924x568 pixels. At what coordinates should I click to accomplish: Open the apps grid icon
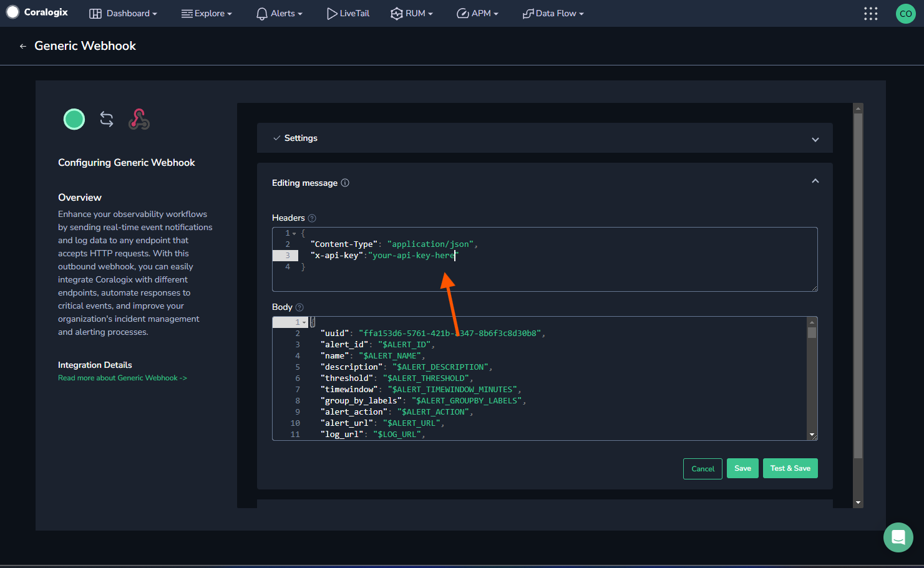click(870, 14)
